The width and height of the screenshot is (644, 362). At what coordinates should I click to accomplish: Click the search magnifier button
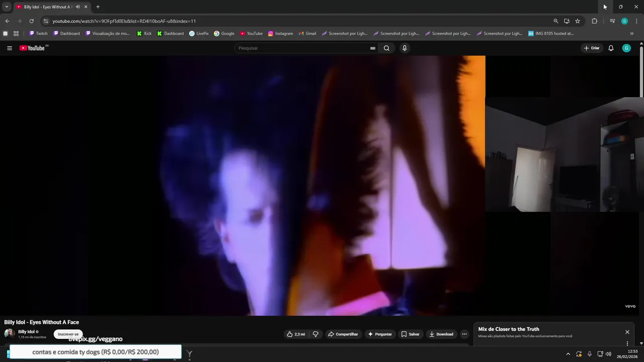click(386, 48)
